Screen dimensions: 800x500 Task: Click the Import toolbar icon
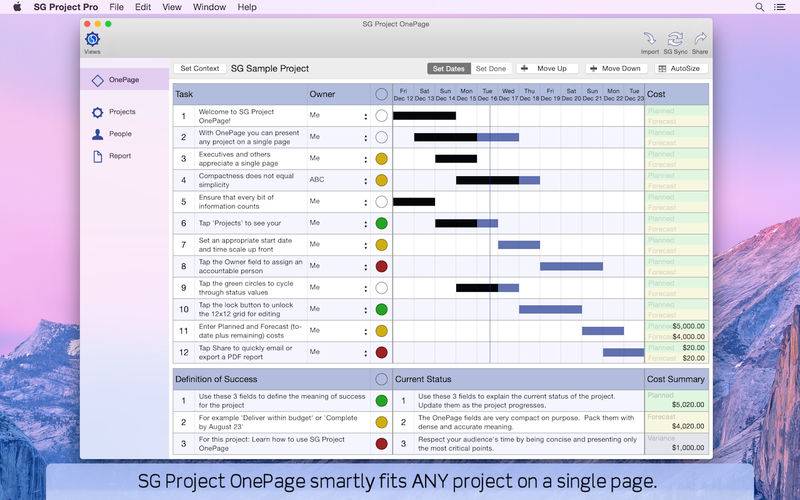click(649, 43)
